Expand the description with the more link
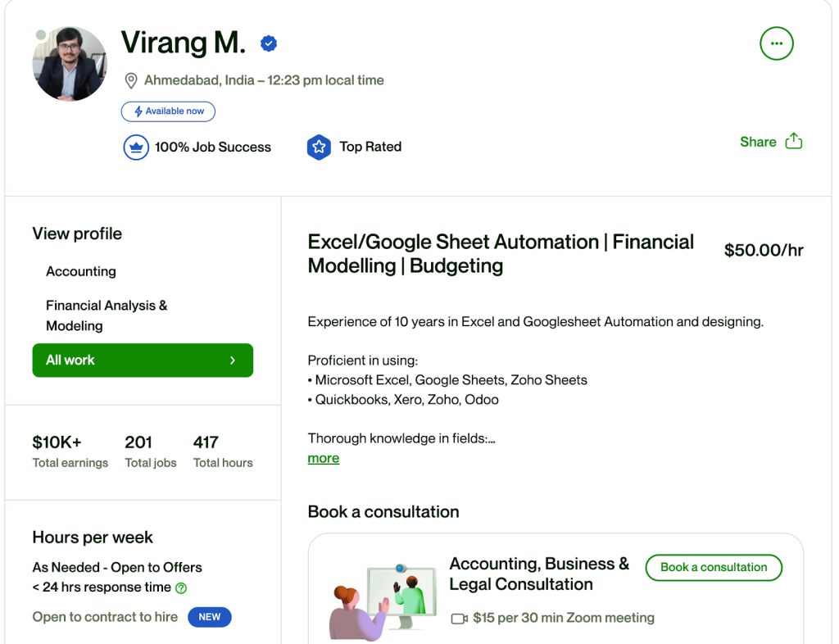This screenshot has height=644, width=839. (x=323, y=459)
